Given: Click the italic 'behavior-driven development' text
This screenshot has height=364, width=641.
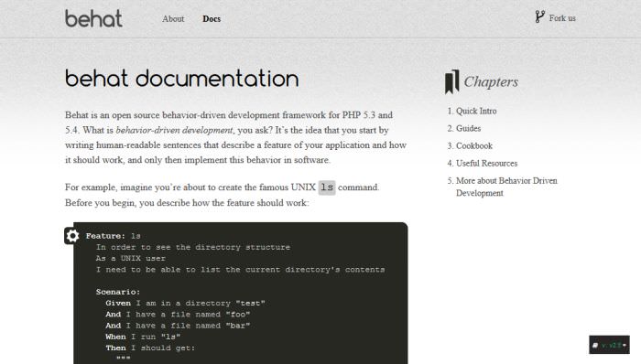Looking at the screenshot, I should coord(174,130).
